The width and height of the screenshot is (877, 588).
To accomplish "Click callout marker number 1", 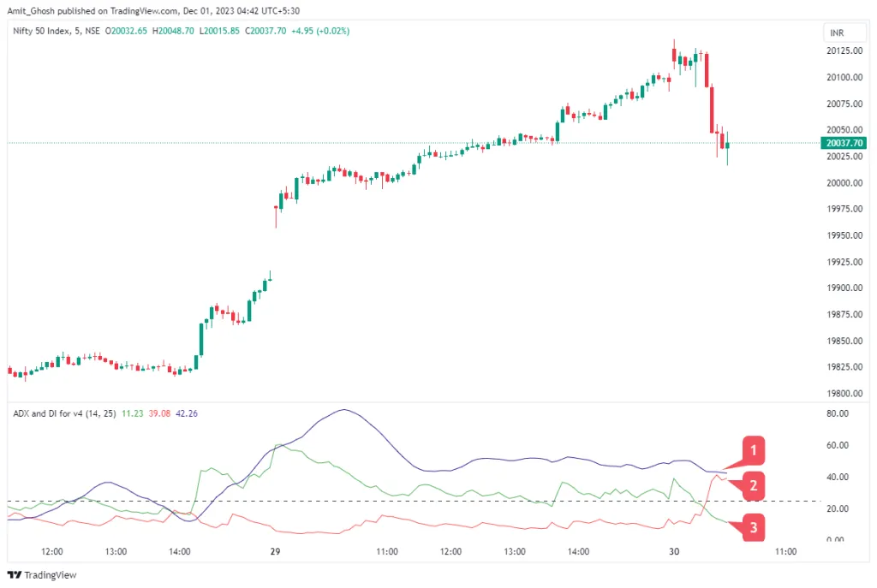I will pos(752,449).
